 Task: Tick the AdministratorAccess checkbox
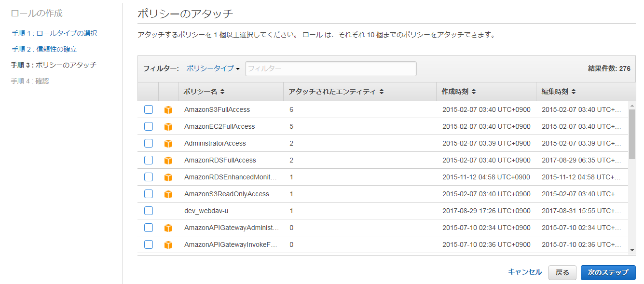pos(149,143)
